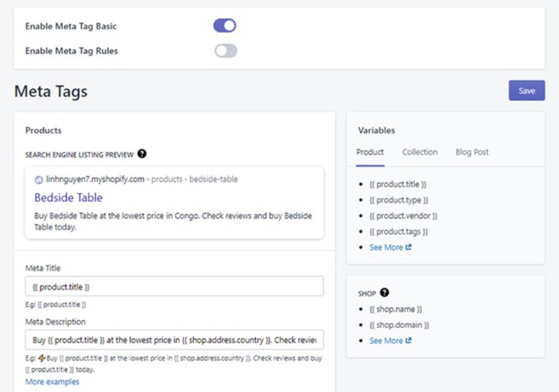
Task: Click the Bedside Table preview title
Action: tap(69, 198)
